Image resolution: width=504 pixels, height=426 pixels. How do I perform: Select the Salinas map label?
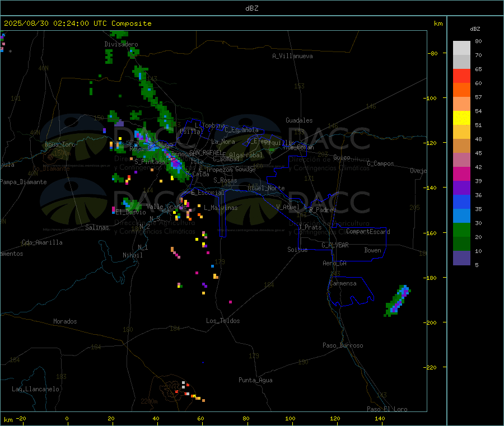(x=97, y=227)
